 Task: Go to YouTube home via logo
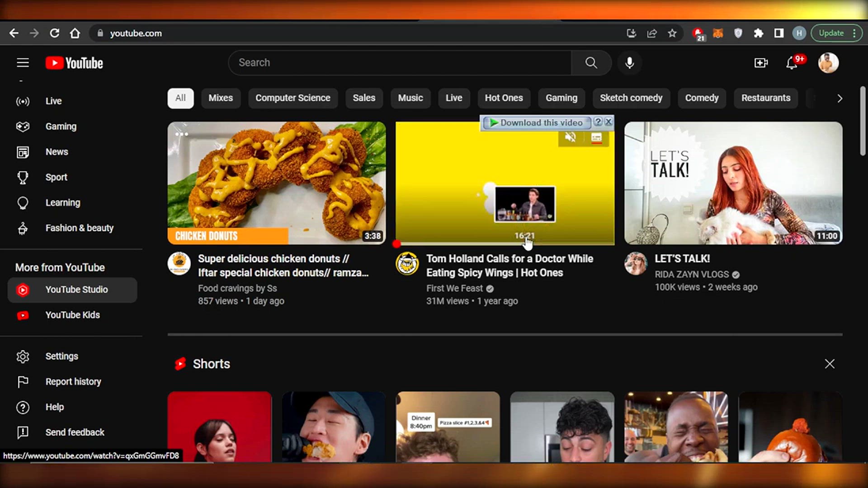tap(74, 63)
